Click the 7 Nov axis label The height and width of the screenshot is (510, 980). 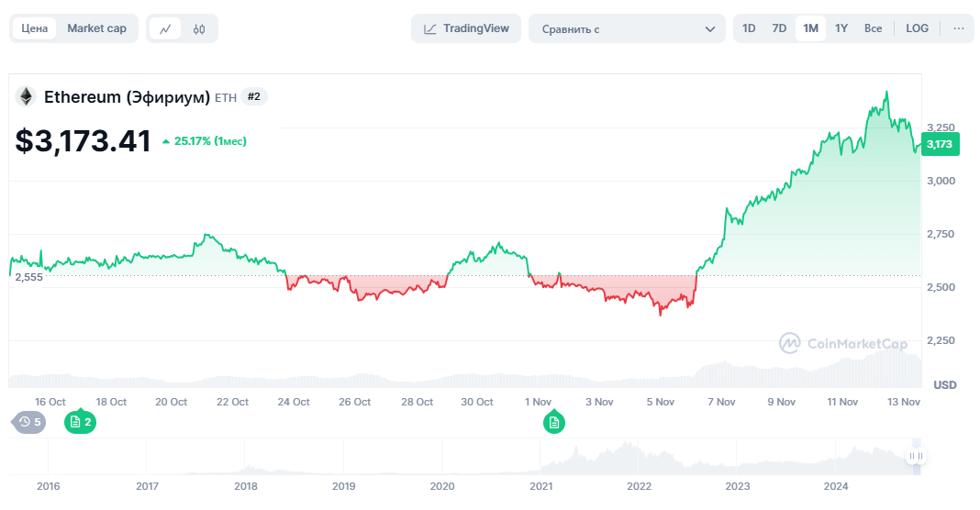(x=721, y=402)
